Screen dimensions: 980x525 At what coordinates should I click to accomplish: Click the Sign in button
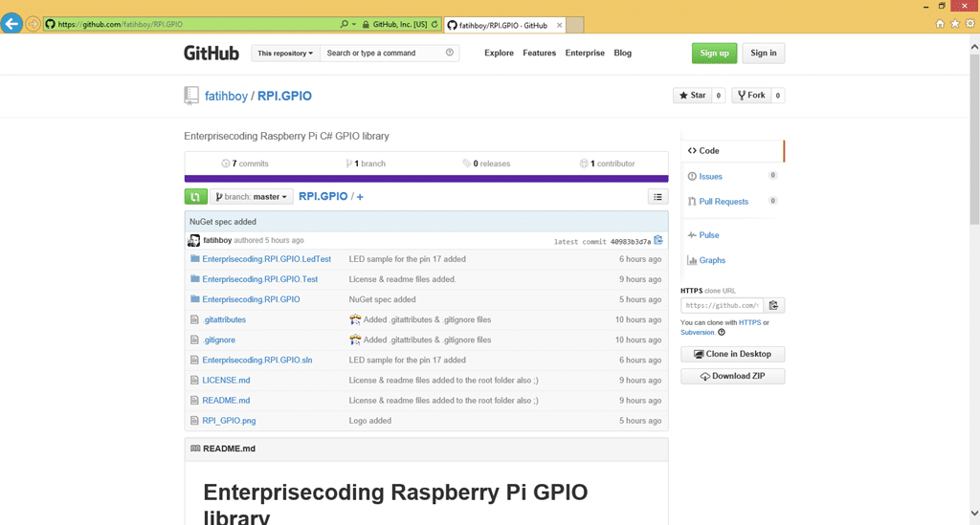coord(764,53)
